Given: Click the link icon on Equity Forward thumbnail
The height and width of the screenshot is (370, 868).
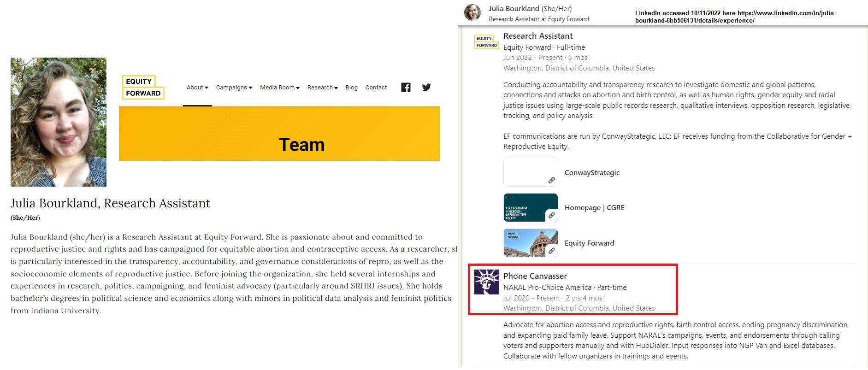Looking at the screenshot, I should (551, 251).
